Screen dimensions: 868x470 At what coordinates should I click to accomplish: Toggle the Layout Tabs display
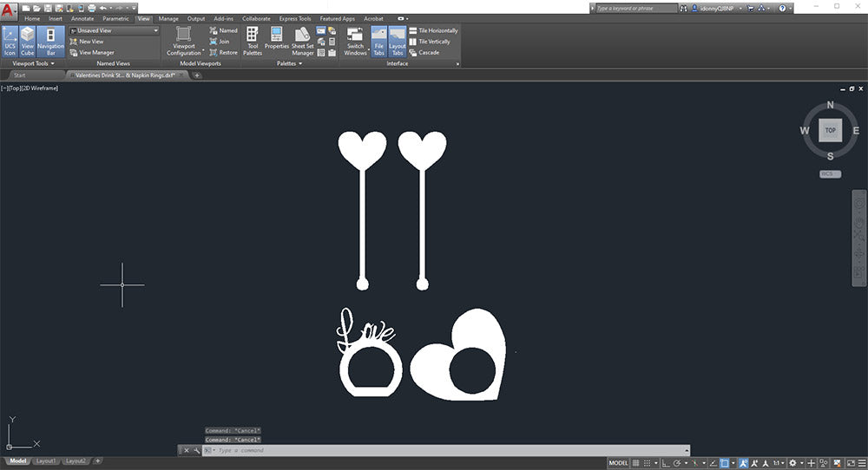397,41
